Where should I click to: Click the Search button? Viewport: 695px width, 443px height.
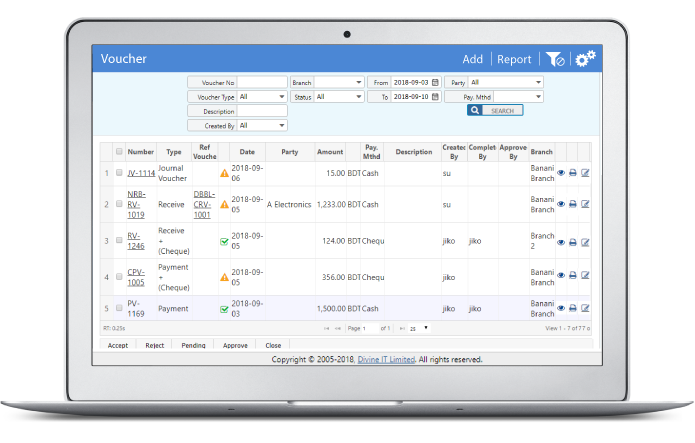[495, 110]
